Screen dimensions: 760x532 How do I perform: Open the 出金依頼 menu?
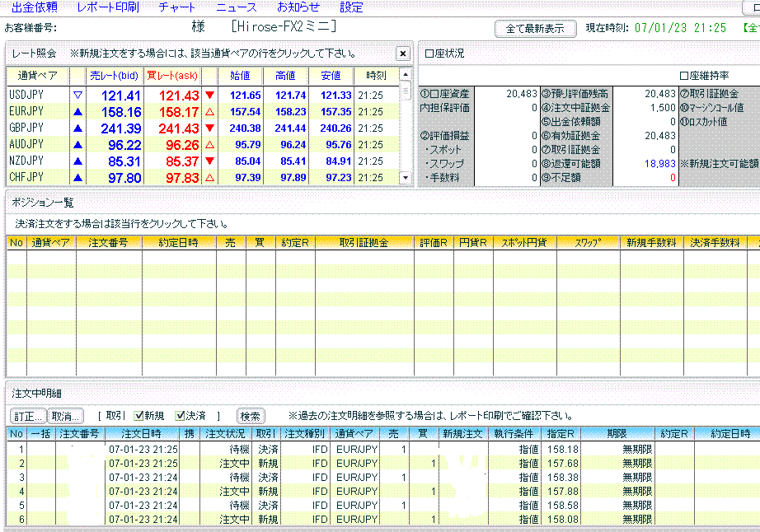(x=35, y=7)
